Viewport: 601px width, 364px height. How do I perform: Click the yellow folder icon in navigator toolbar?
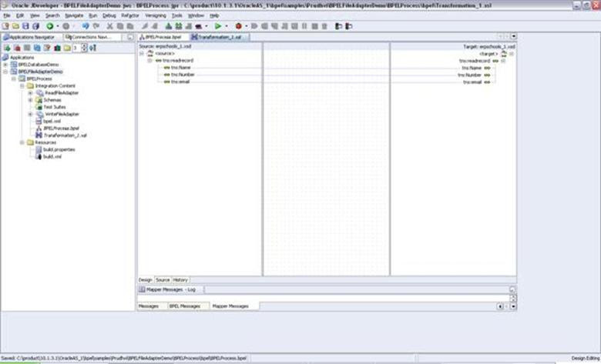click(67, 48)
